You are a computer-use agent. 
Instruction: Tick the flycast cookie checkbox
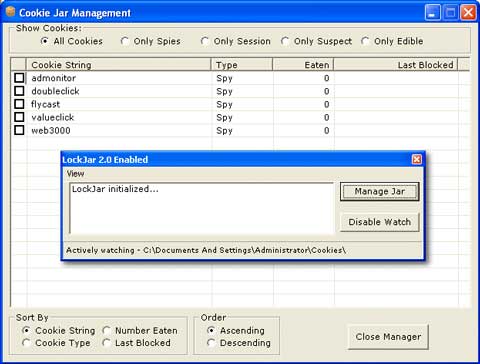19,104
